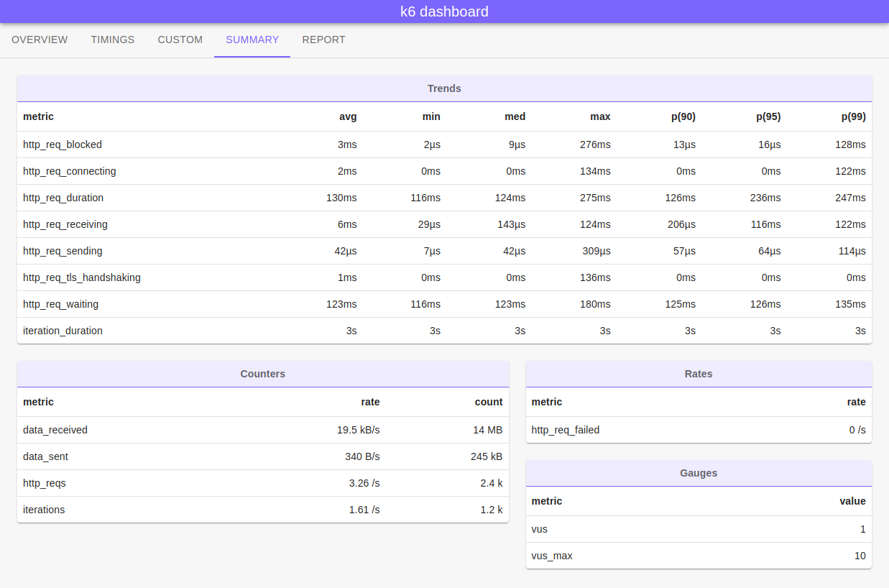Click the max column header in Trends
889x588 pixels.
[x=600, y=116]
